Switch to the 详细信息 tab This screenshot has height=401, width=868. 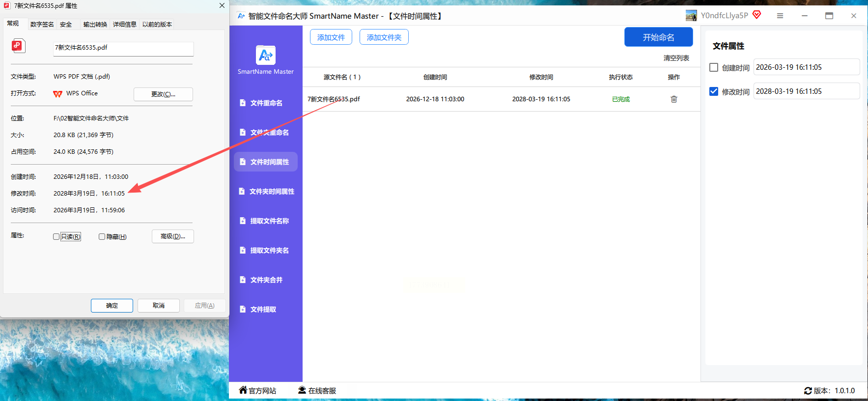[x=125, y=25]
